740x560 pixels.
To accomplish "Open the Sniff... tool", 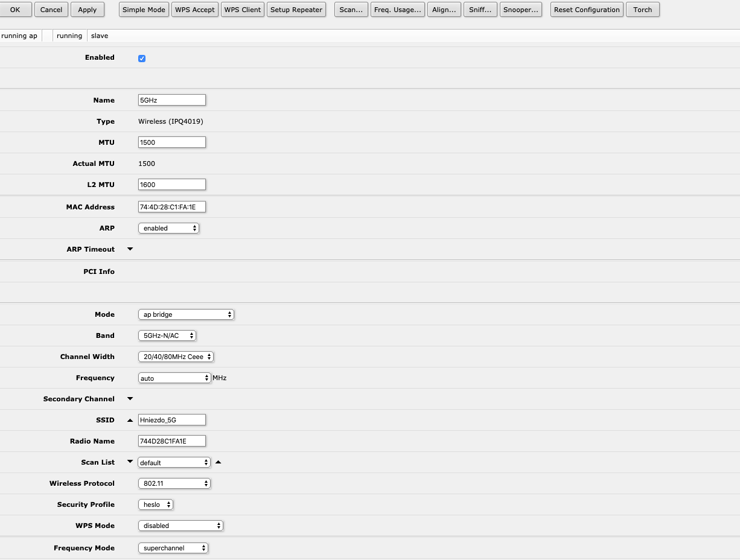I will pyautogui.click(x=480, y=10).
